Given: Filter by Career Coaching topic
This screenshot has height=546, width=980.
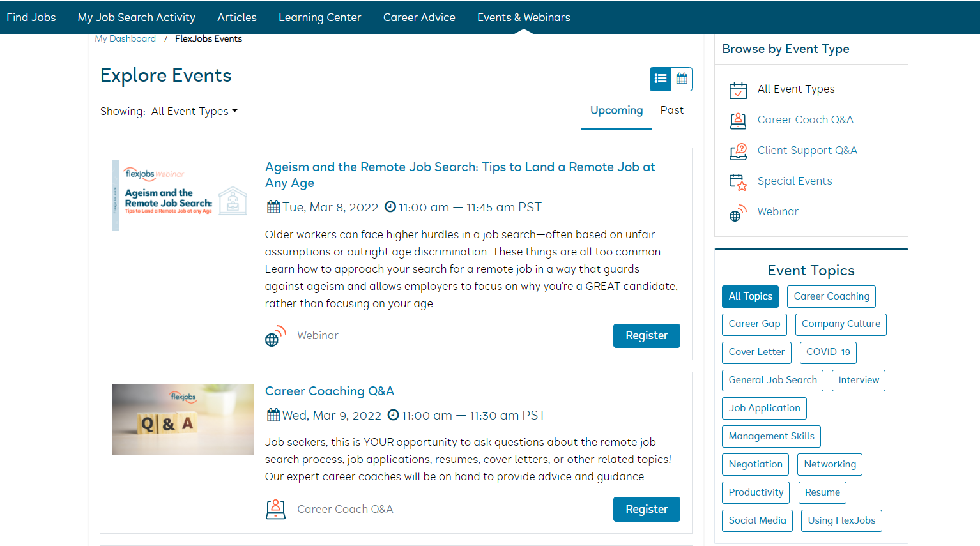Looking at the screenshot, I should pyautogui.click(x=832, y=296).
